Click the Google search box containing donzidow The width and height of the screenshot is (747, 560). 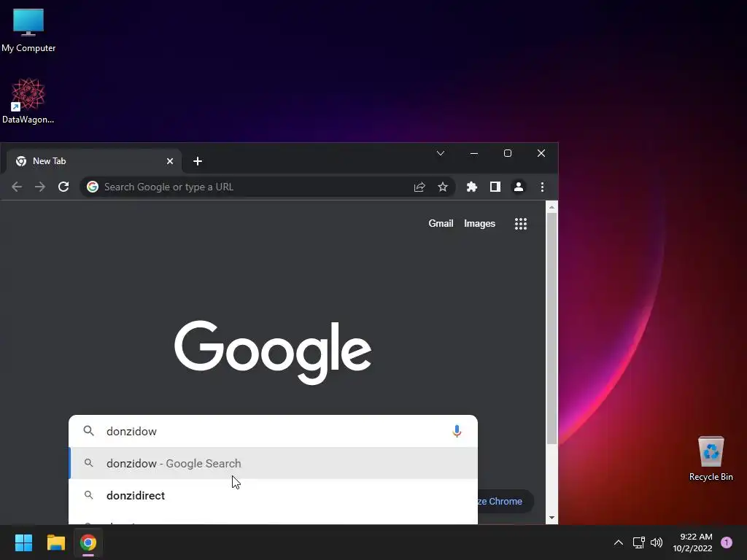click(x=273, y=432)
